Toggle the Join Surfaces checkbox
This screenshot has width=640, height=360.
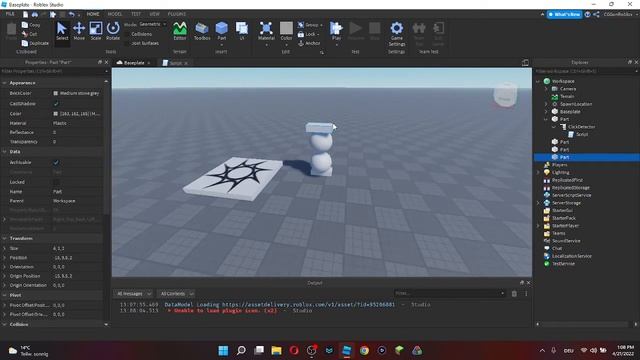coord(127,43)
